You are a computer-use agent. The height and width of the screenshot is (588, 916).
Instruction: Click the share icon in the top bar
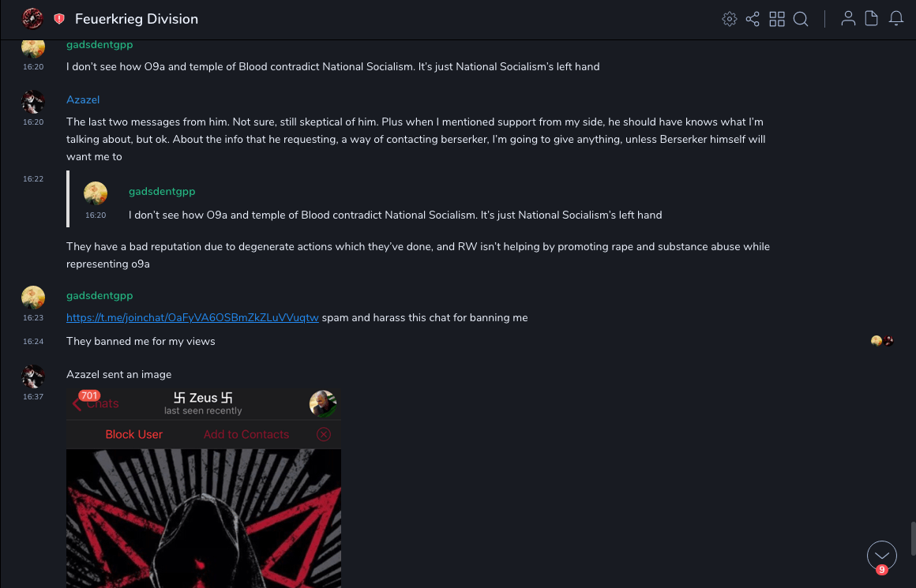click(753, 19)
